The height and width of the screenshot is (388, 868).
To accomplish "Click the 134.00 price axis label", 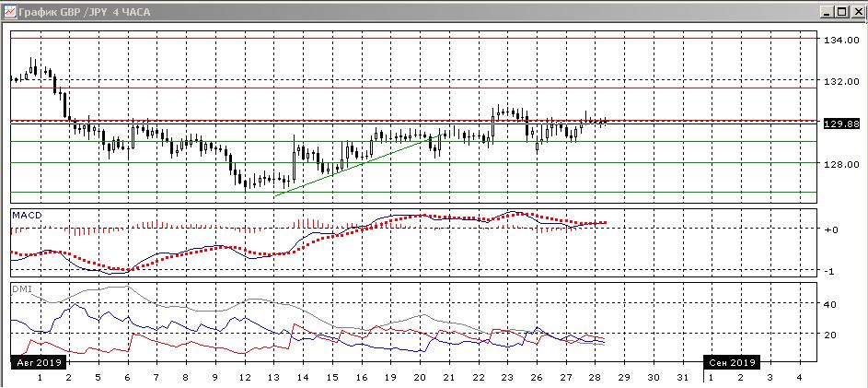I will tap(841, 41).
